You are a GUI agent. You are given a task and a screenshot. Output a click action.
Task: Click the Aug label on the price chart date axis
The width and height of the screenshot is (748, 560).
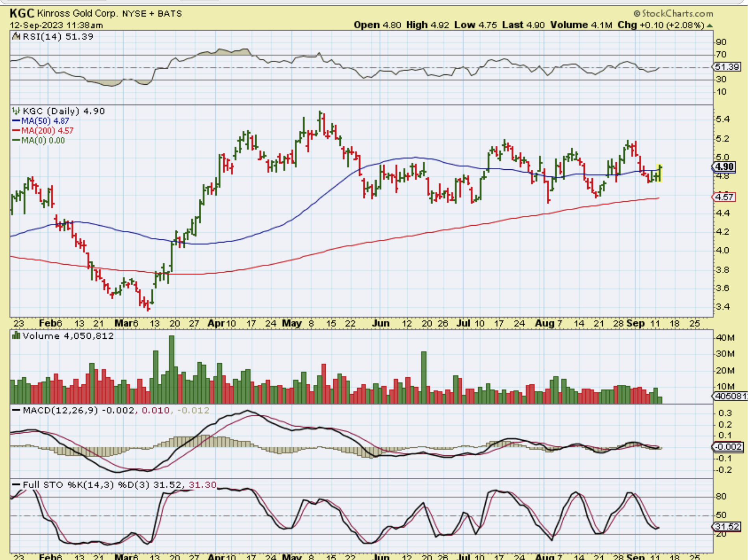coord(545,323)
